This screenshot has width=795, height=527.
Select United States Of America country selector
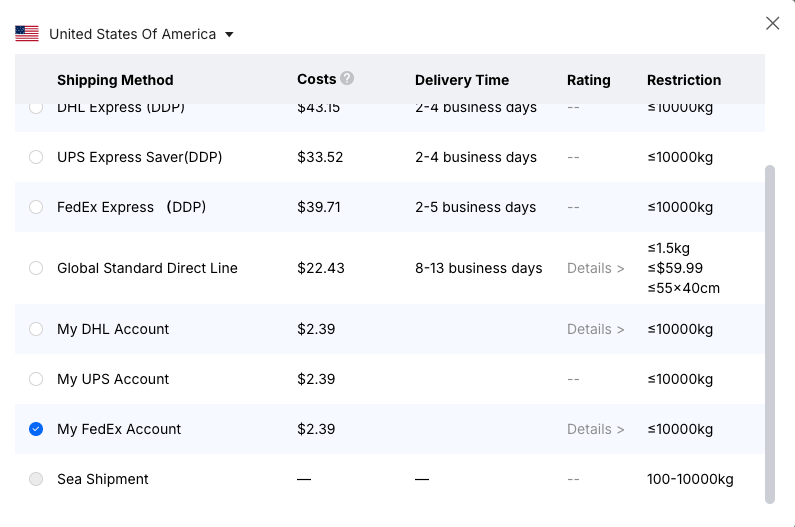[x=132, y=34]
